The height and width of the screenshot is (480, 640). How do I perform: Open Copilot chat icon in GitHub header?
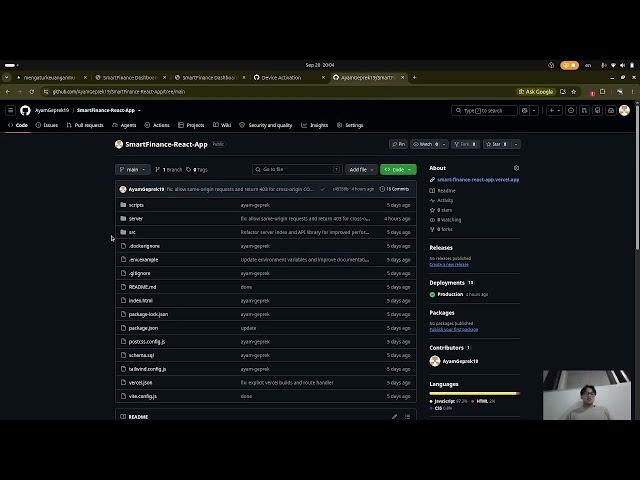click(525, 110)
